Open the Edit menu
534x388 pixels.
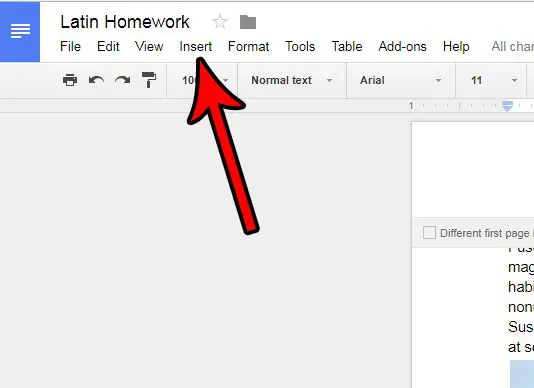(108, 46)
